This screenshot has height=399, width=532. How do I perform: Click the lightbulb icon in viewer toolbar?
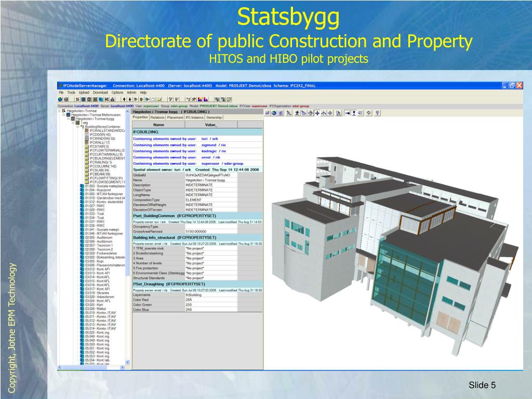pyautogui.click(x=377, y=113)
